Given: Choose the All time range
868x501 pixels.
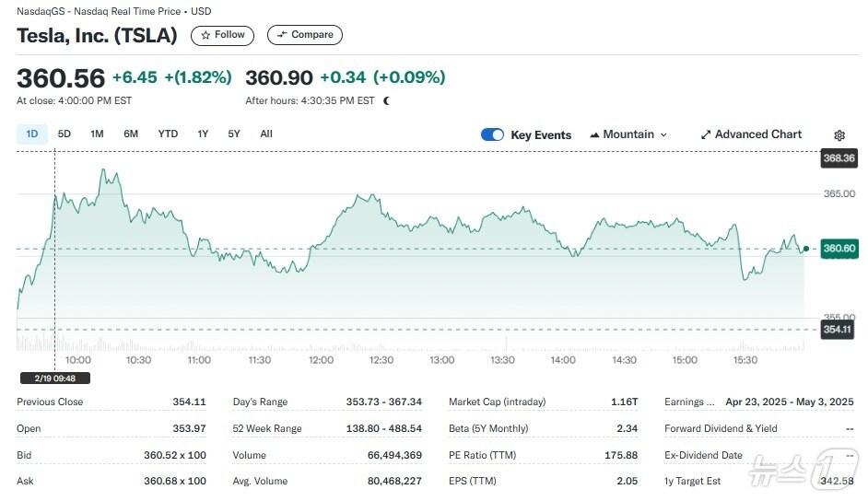Looking at the screenshot, I should click(x=266, y=134).
